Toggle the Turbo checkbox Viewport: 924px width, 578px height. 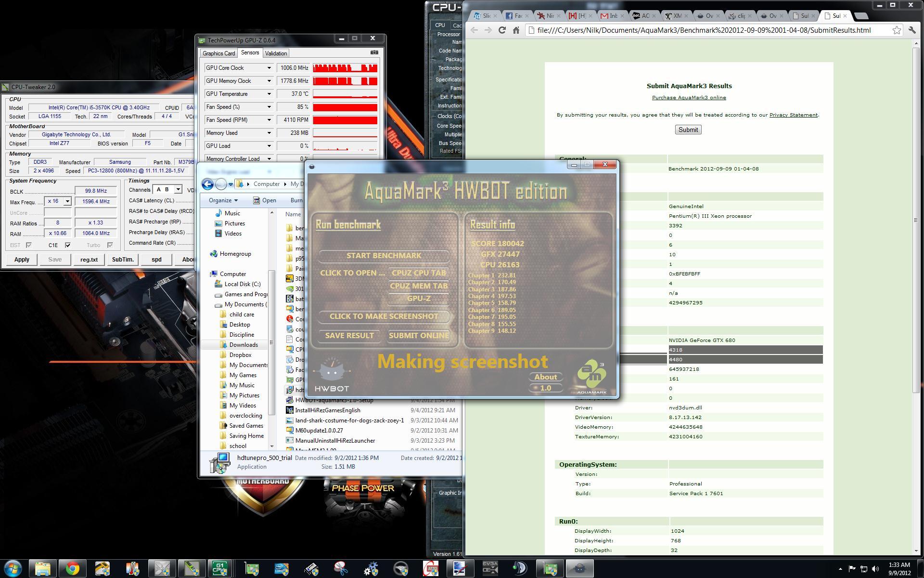pos(110,245)
